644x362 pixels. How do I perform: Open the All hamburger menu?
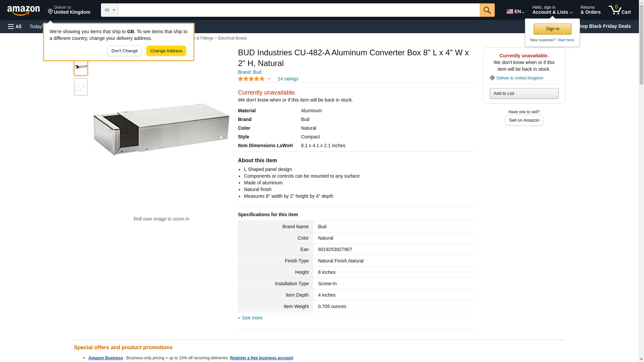coord(15,26)
